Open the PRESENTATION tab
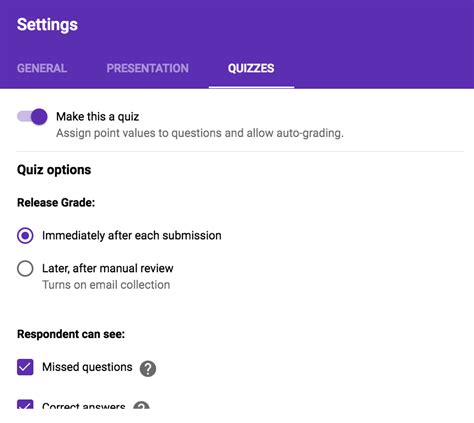 pos(148,68)
